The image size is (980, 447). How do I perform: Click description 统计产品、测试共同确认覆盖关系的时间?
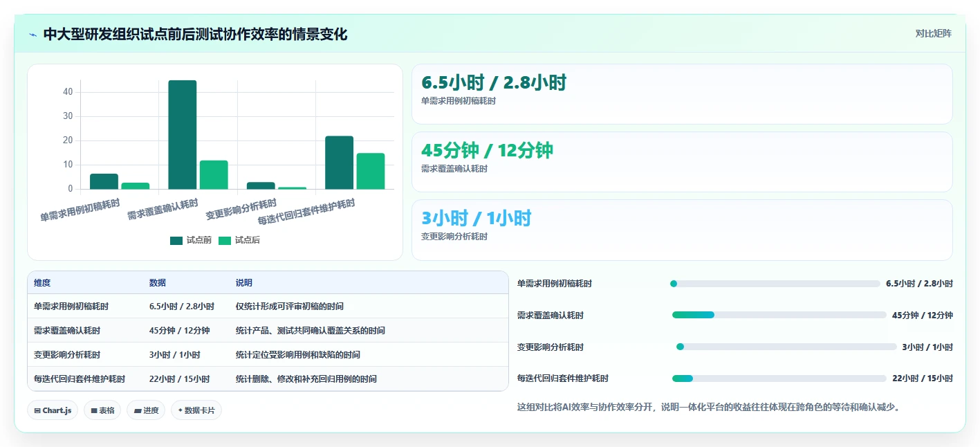point(311,331)
